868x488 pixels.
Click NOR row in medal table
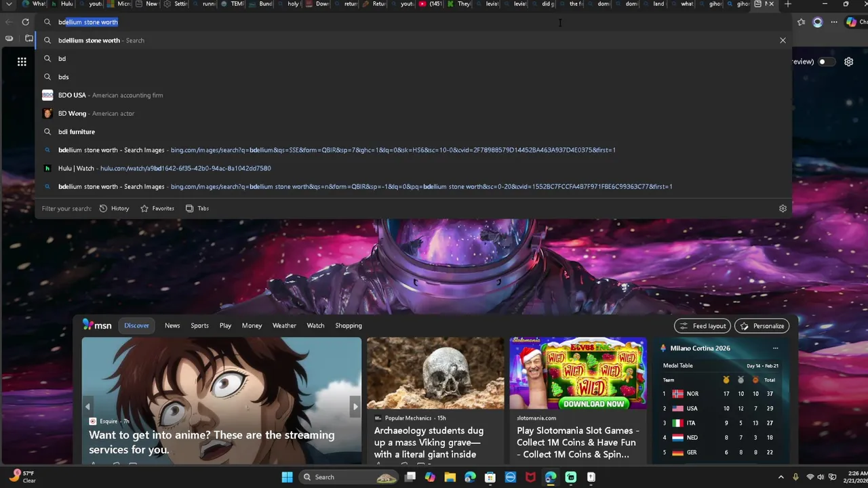click(719, 394)
